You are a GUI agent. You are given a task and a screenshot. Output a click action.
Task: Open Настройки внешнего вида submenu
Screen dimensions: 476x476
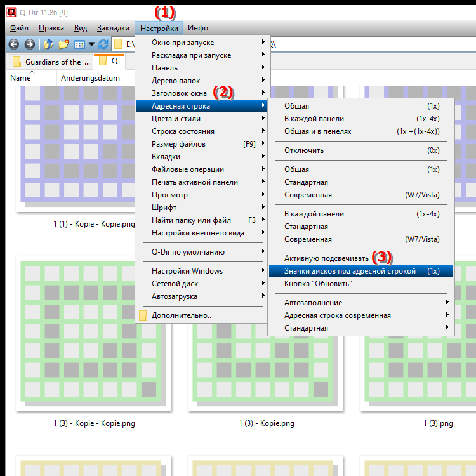[x=201, y=233]
